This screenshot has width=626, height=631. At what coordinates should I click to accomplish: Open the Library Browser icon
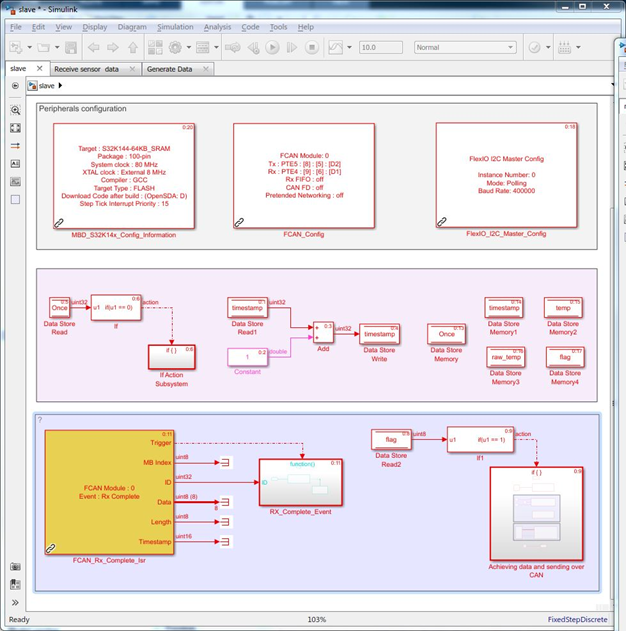(x=155, y=47)
